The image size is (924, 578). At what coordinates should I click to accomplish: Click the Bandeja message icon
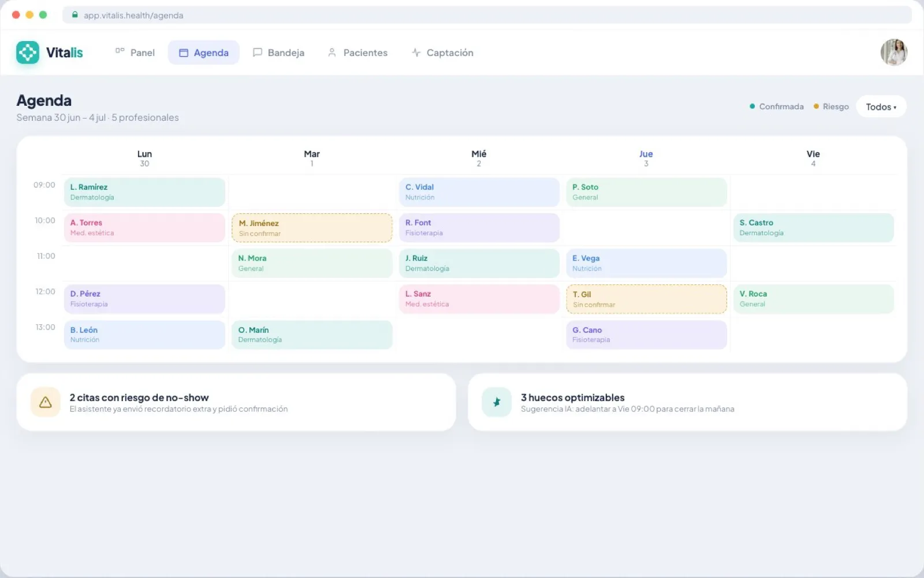[258, 53]
